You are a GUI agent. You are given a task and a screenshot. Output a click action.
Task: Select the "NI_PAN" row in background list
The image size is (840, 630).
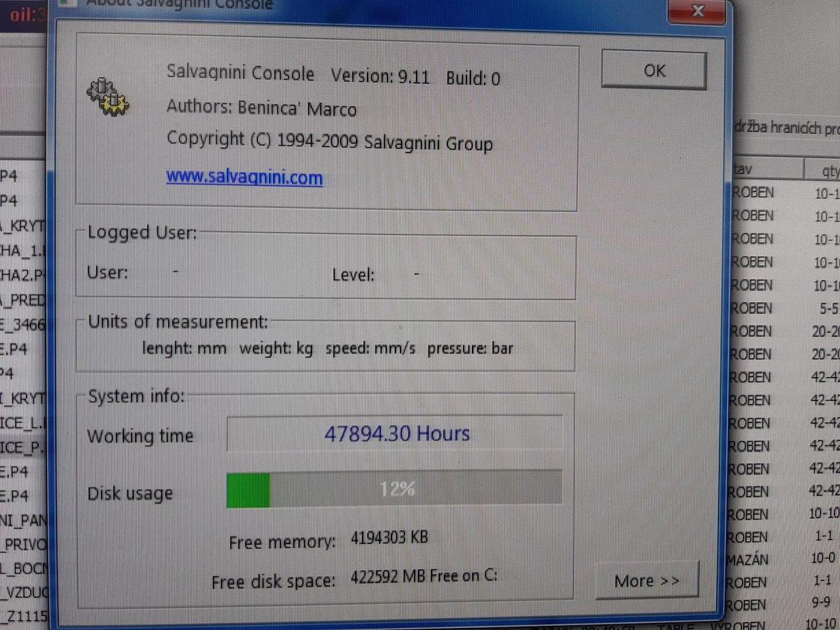pos(22,521)
